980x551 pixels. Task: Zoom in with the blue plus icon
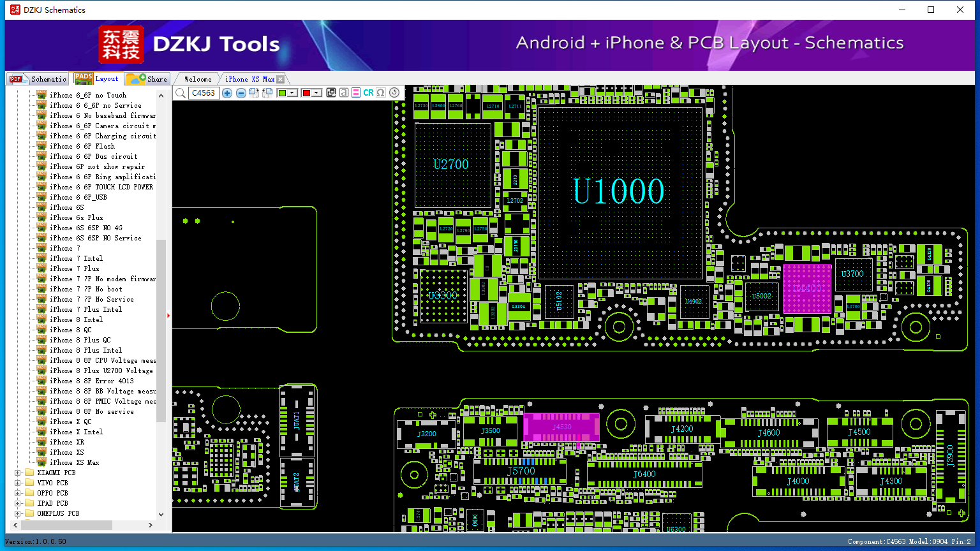tap(227, 93)
